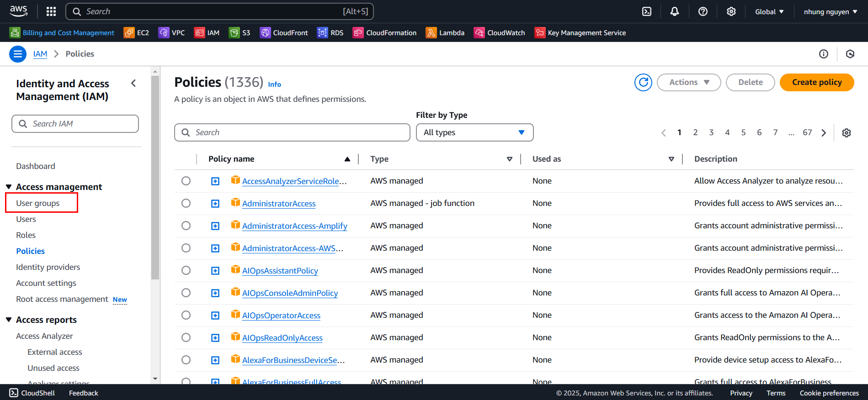
Task: Open the AWS home logo
Action: click(19, 11)
